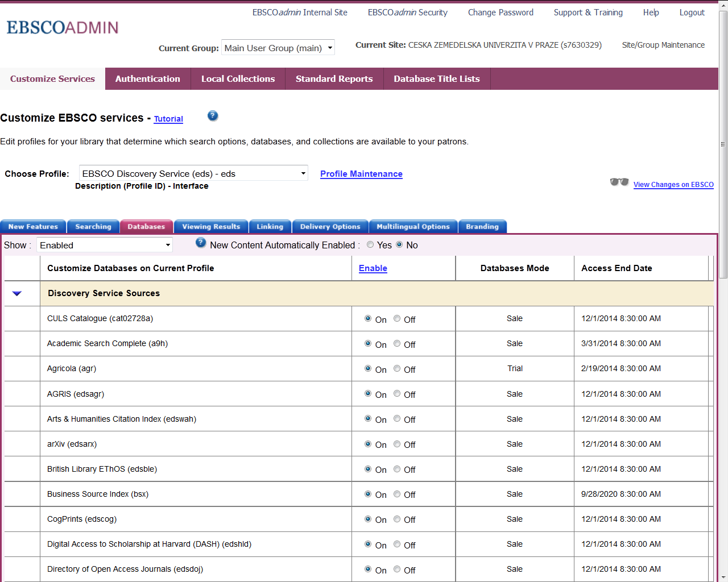728x582 pixels.
Task: Open the Customize Services tab
Action: pos(52,79)
